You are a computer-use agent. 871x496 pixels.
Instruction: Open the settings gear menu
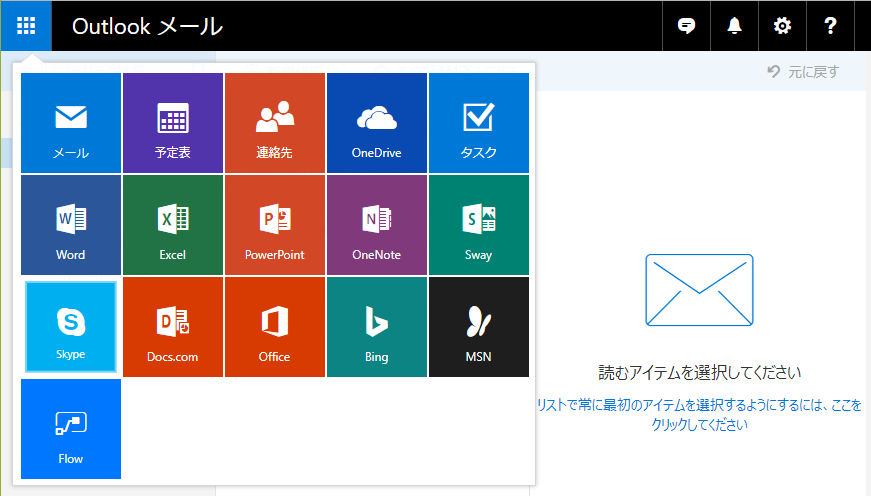(x=782, y=26)
